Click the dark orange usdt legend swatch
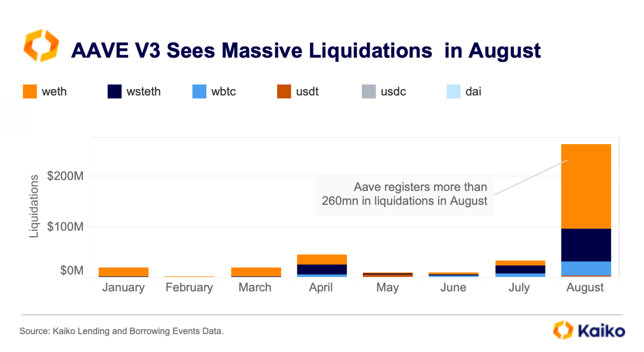The height and width of the screenshot is (352, 644). (x=284, y=91)
